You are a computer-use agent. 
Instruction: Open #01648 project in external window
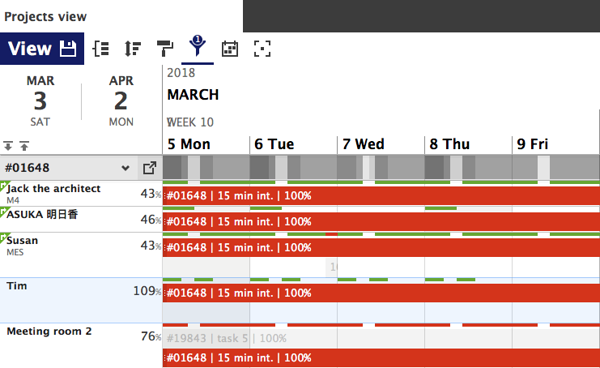pos(149,168)
